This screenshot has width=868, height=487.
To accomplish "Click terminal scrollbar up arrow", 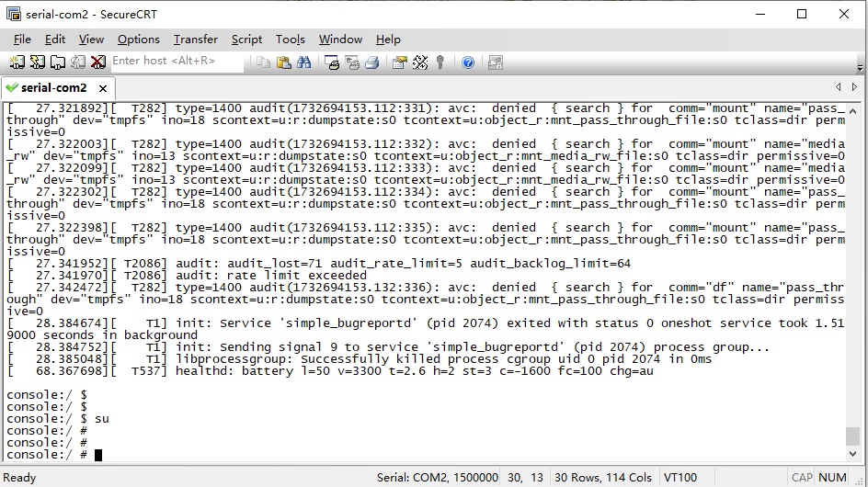I will coord(852,111).
